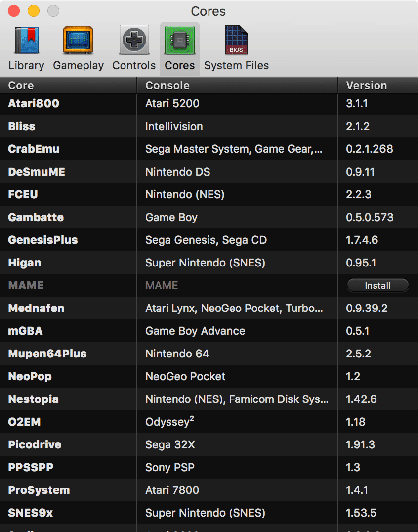This screenshot has height=532, width=418.
Task: Open the Controls gamepad icon
Action: [x=134, y=40]
